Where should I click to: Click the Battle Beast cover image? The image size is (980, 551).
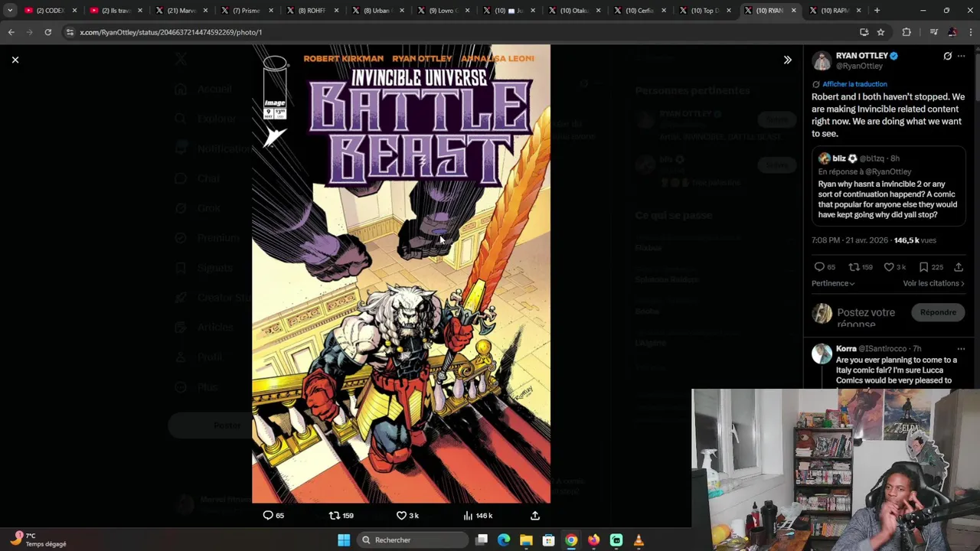[x=401, y=273]
